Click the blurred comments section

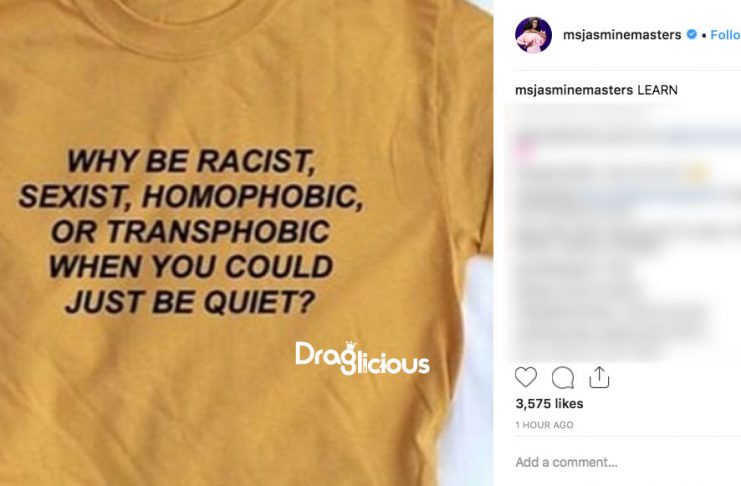[x=625, y=232]
